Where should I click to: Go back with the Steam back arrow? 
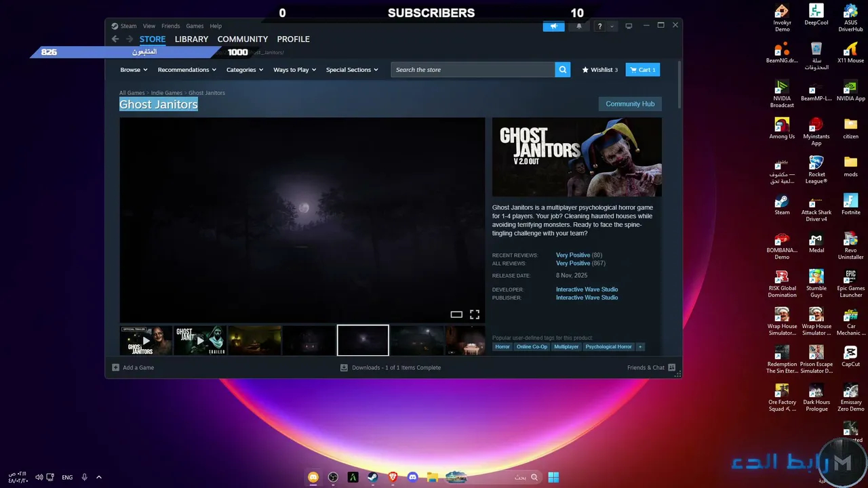(115, 39)
